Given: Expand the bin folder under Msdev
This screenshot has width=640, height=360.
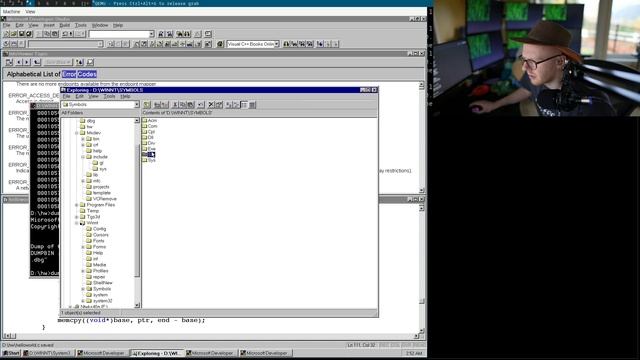Looking at the screenshot, I should [83, 139].
